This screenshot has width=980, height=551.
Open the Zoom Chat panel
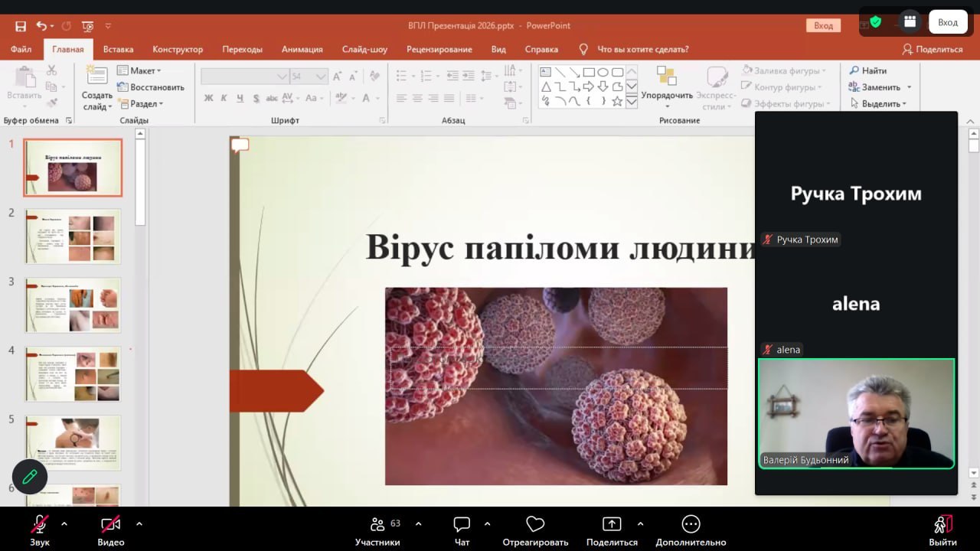coord(462,530)
